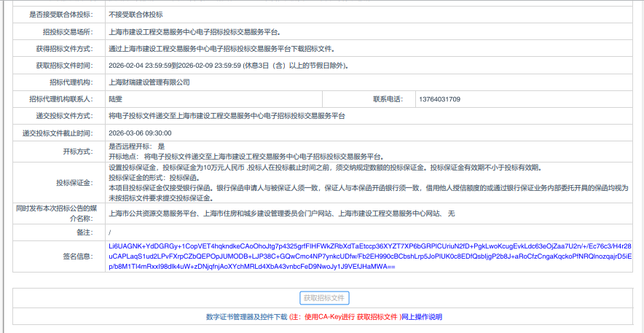
Task: Click the 招投标交易场所 label
Action: [x=68, y=32]
